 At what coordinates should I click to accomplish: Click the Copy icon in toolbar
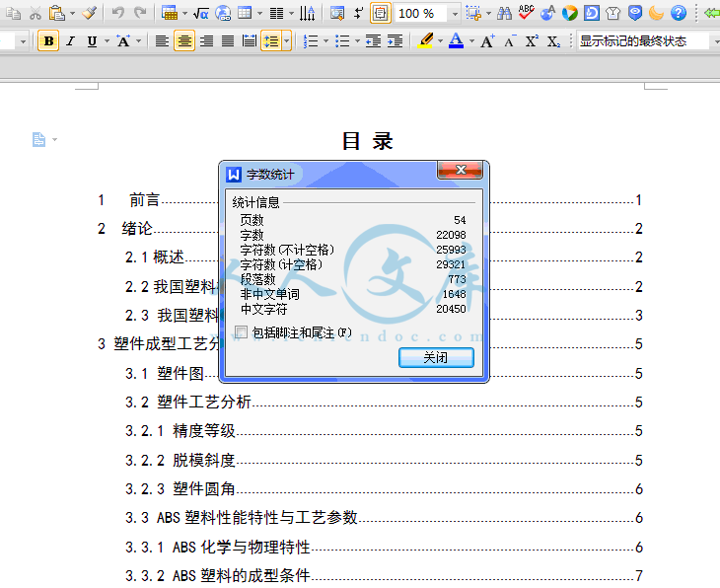(14, 14)
